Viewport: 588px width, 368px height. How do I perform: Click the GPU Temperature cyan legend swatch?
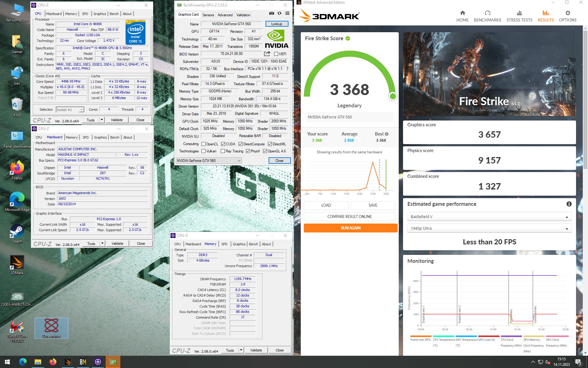click(466, 336)
